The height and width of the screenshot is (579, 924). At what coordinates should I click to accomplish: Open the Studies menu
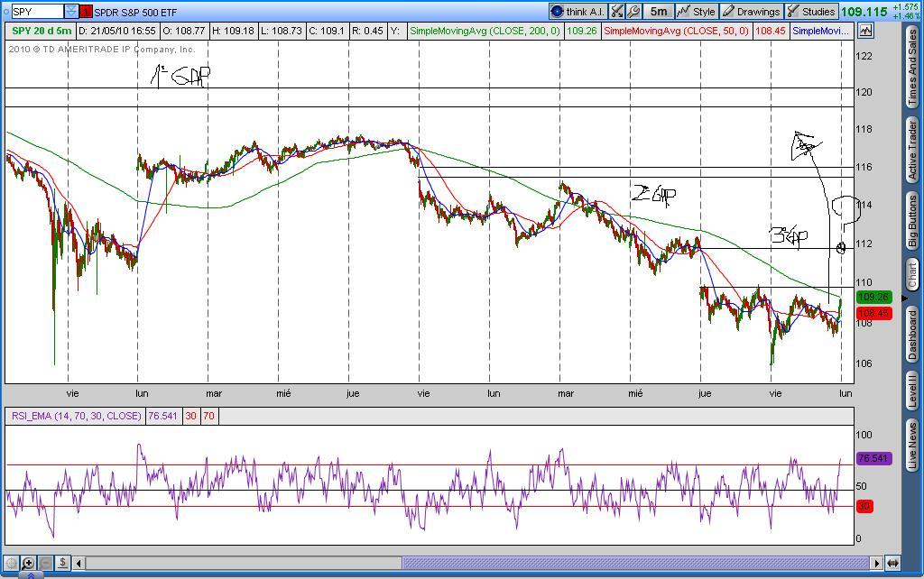click(811, 12)
